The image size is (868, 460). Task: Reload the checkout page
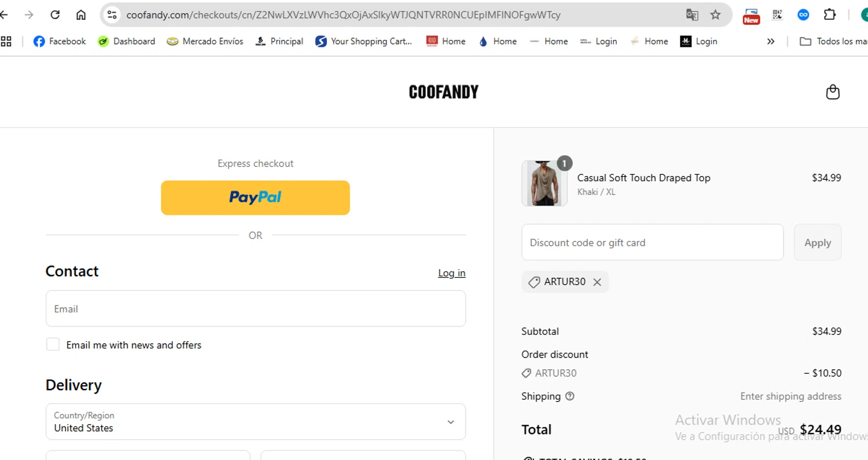click(x=55, y=15)
